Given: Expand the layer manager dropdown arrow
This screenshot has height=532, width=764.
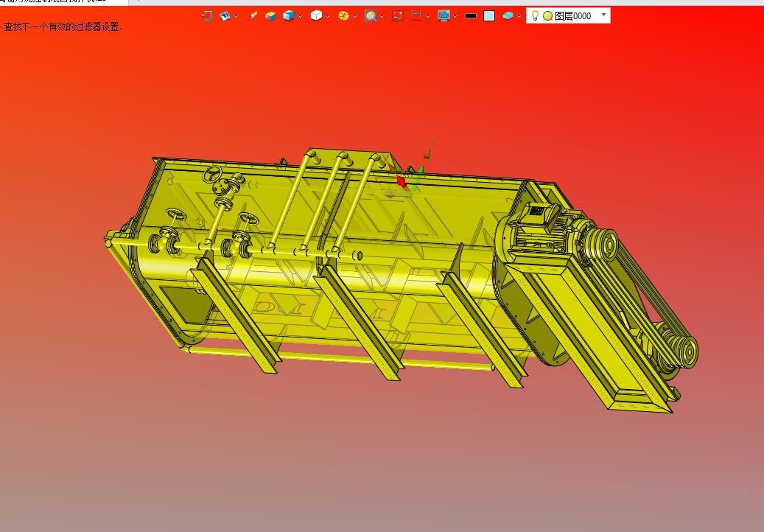Looking at the screenshot, I should point(519,16).
